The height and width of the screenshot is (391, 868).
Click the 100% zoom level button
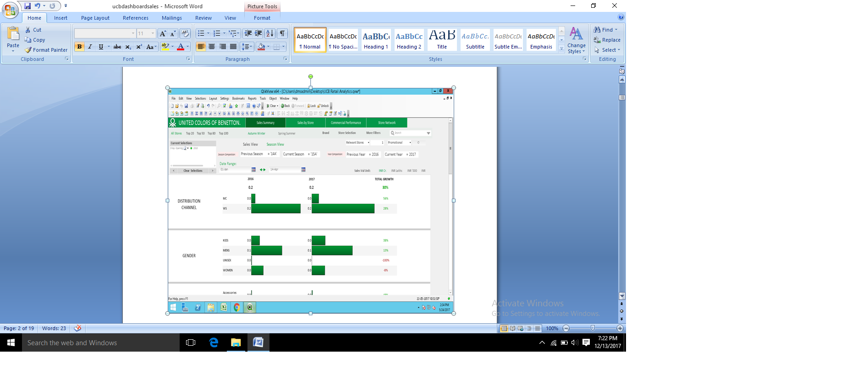552,328
